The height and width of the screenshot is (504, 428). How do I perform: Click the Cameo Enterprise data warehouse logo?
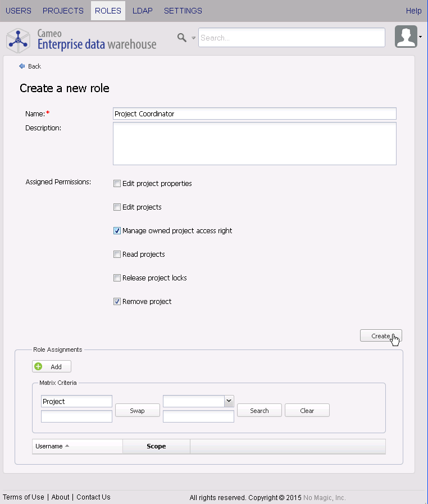pos(81,40)
